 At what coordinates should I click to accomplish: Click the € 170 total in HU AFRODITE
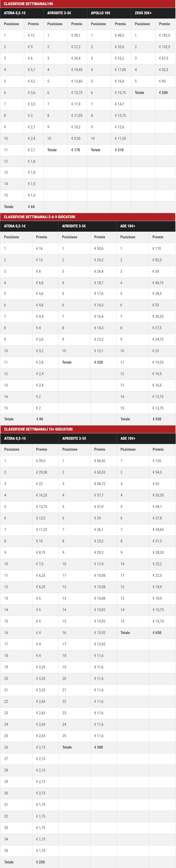pos(76,150)
